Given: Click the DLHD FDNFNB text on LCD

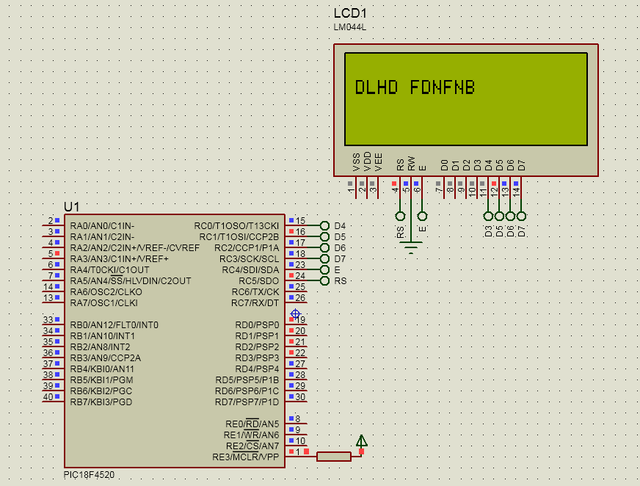Looking at the screenshot, I should pos(415,88).
